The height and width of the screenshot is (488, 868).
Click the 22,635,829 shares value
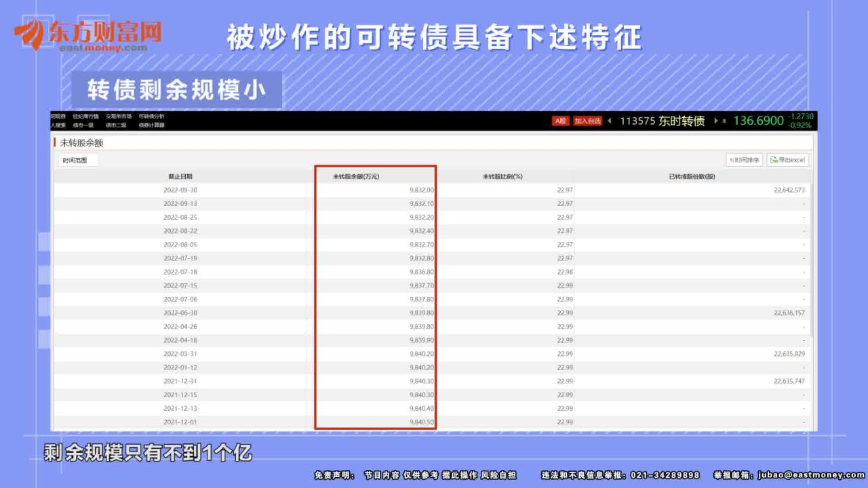coord(789,354)
